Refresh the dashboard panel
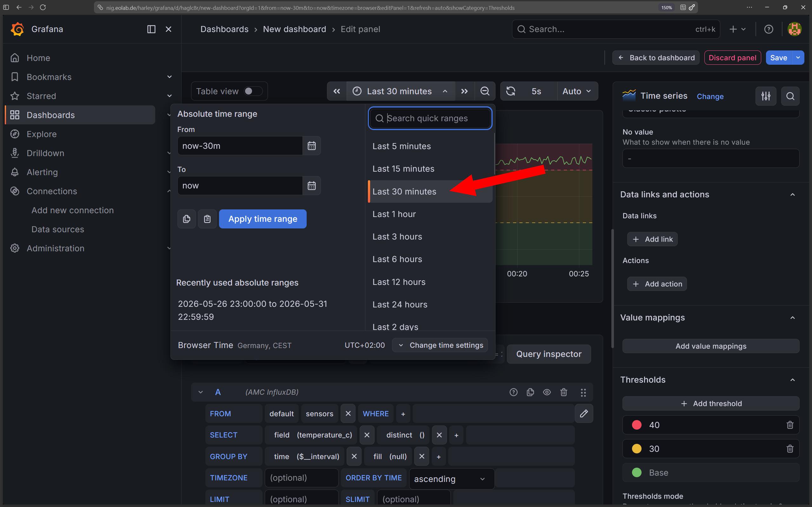The width and height of the screenshot is (812, 507). tap(511, 91)
